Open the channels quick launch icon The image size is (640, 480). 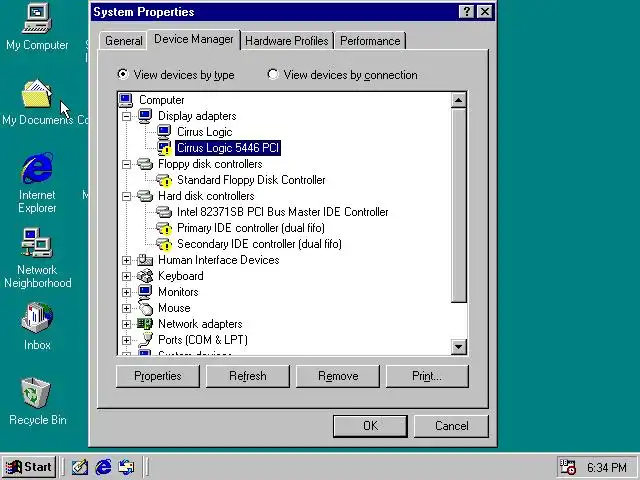[x=126, y=467]
